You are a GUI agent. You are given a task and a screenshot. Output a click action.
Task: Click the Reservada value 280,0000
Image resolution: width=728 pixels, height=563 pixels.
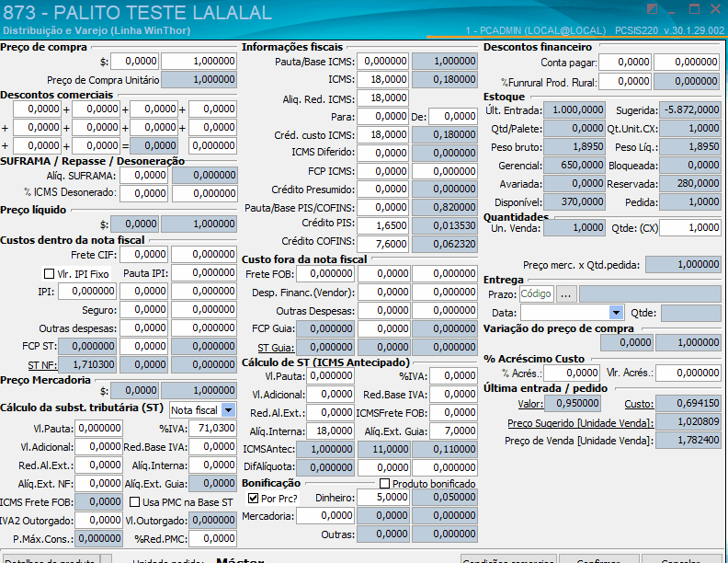click(x=690, y=183)
